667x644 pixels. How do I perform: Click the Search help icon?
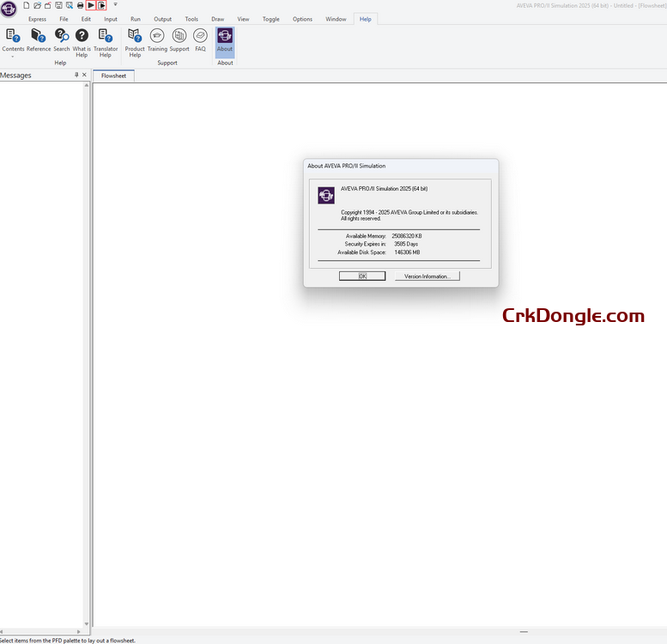(62, 37)
